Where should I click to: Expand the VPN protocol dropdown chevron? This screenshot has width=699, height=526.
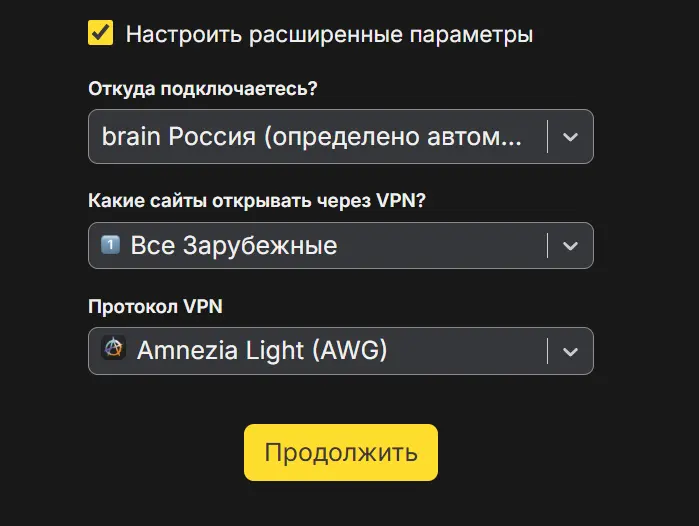(570, 351)
